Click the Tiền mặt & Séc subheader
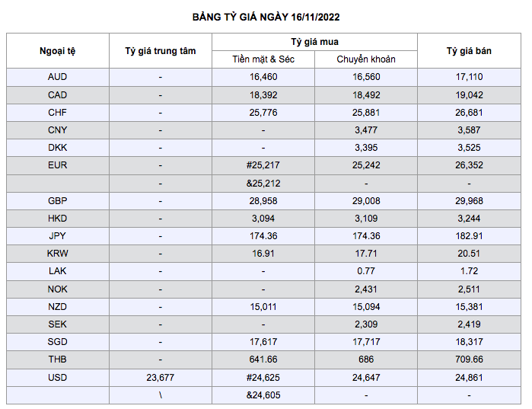This screenshot has width=532, height=409. (263, 59)
